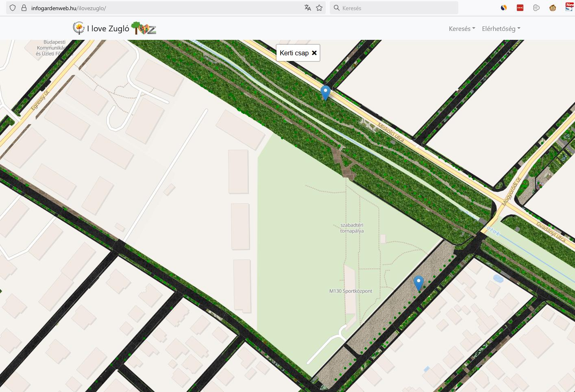This screenshot has width=575, height=392.
Task: Click the szabadtéri tornapálya map label
Action: click(x=352, y=228)
